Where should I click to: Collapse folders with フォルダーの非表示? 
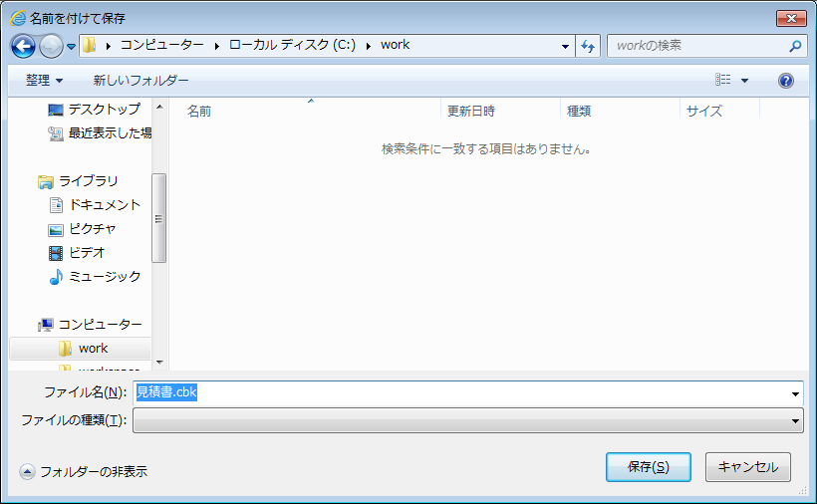point(84,472)
